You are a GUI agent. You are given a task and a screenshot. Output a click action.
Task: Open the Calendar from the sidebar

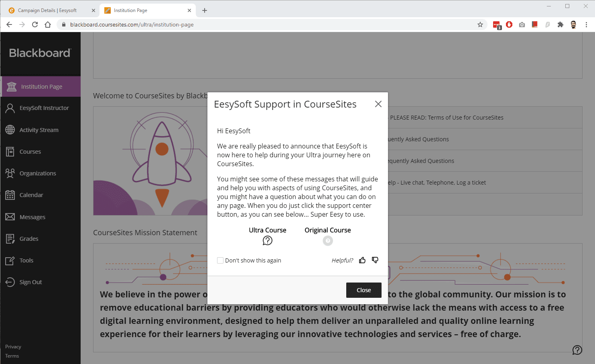point(31,195)
